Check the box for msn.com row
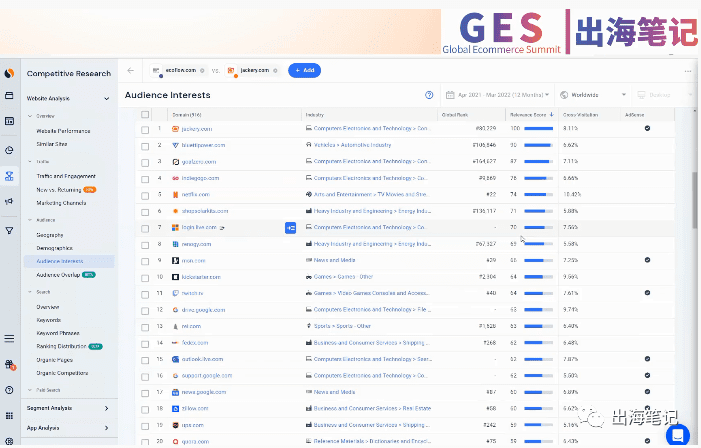 pos(145,262)
